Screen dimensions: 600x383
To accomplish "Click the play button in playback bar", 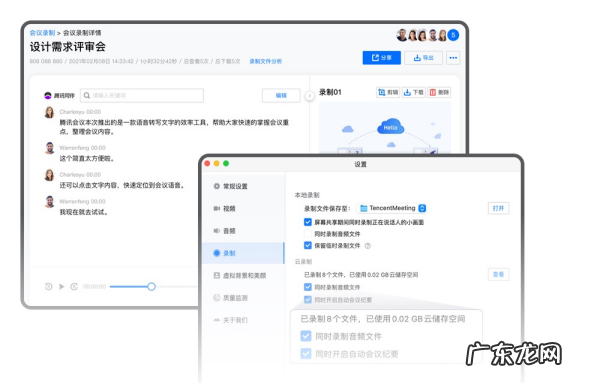I will (62, 286).
